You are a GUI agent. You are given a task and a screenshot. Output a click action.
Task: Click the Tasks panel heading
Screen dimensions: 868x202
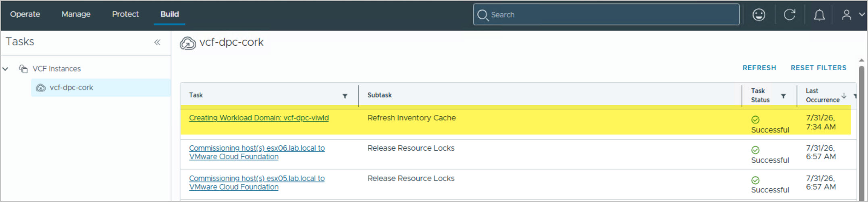[x=20, y=42]
